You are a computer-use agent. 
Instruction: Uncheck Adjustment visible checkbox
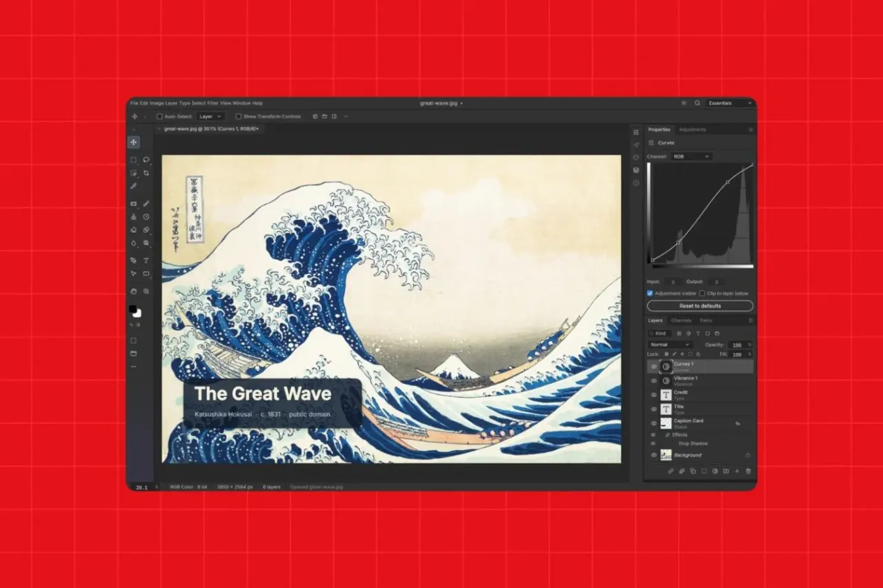(650, 293)
